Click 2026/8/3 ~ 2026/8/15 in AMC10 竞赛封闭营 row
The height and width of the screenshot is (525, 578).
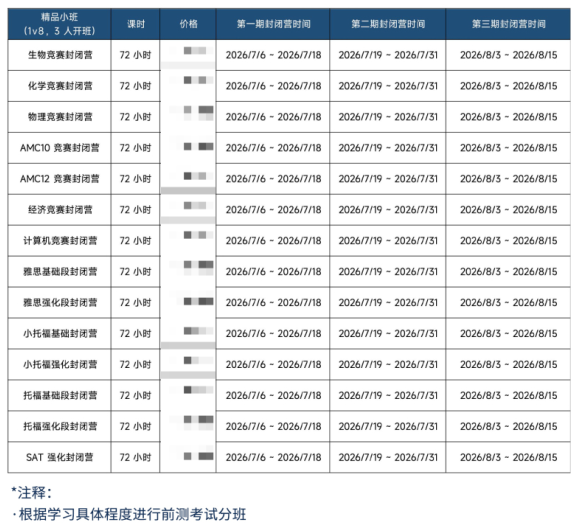click(508, 148)
